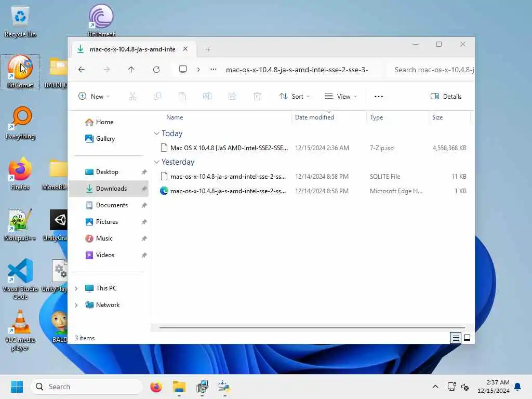Open Gallery in the sidebar
The height and width of the screenshot is (399, 532).
click(x=109, y=139)
